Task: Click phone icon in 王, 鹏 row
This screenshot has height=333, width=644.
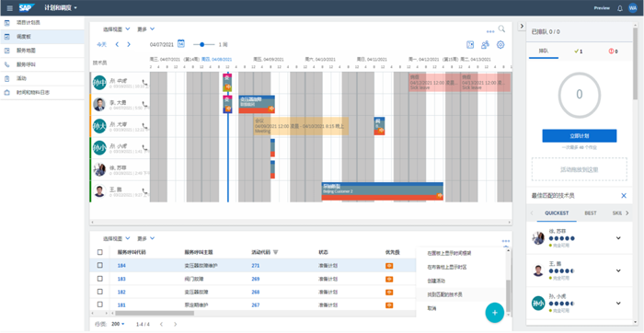Action: tap(144, 191)
